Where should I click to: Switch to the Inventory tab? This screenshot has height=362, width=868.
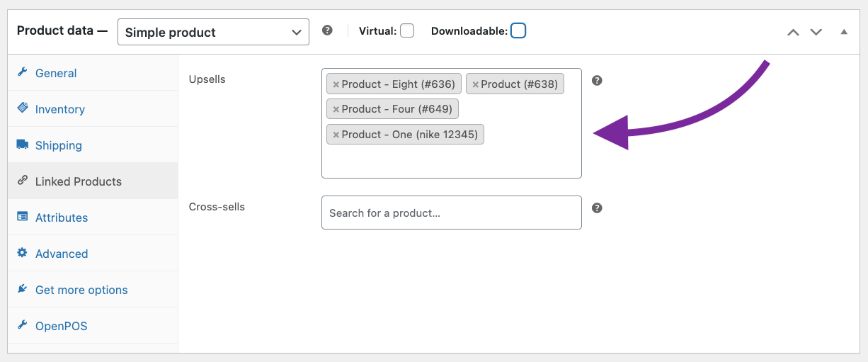click(x=60, y=109)
